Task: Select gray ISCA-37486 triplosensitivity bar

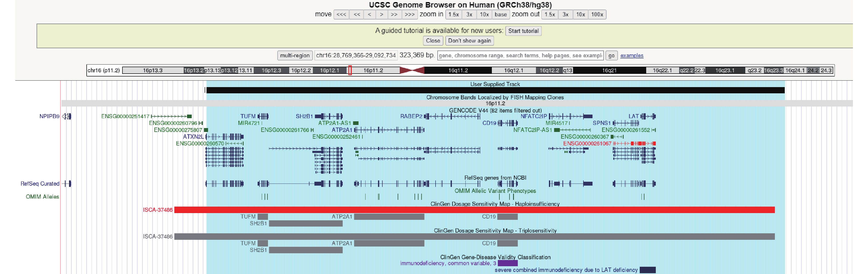Action: [x=474, y=237]
